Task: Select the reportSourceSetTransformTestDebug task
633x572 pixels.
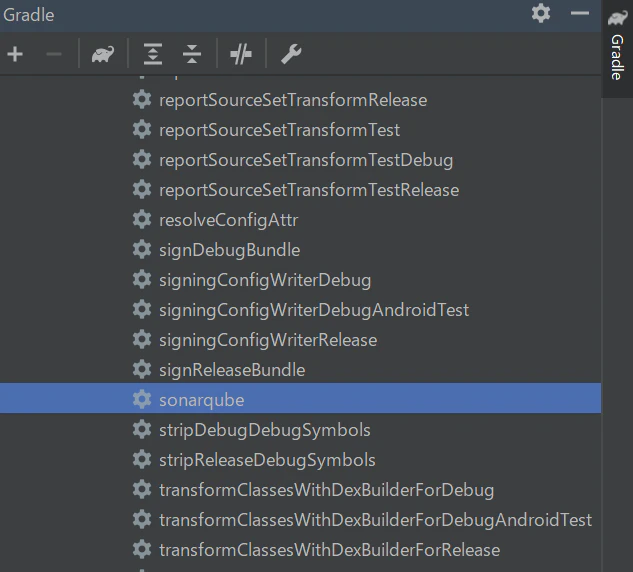Action: [x=306, y=161]
